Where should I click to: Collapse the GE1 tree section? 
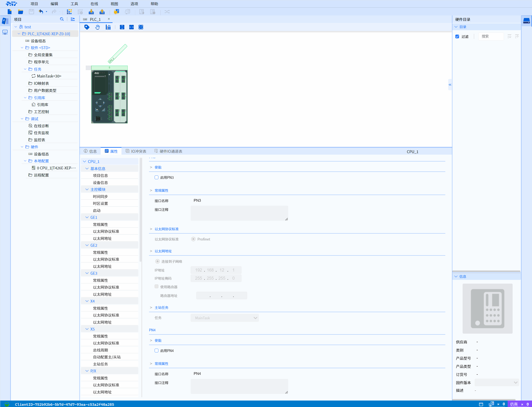coord(87,217)
